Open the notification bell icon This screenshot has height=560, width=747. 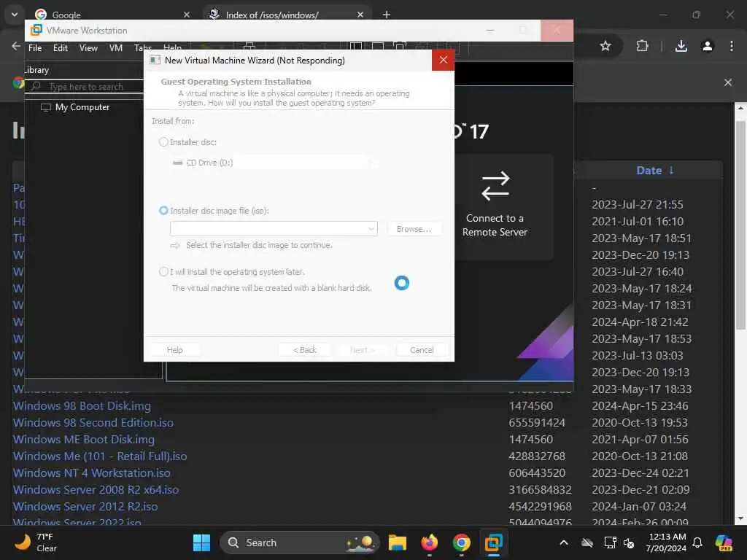click(697, 542)
